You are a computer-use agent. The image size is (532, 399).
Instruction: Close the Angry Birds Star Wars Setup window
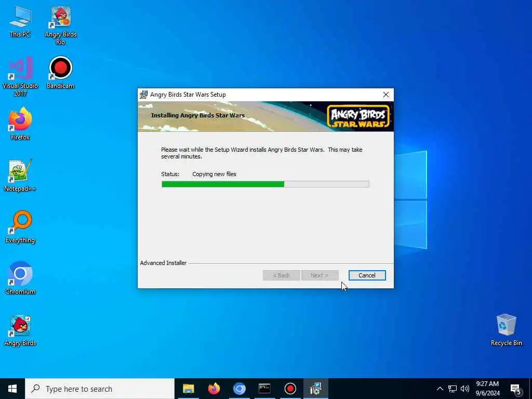pos(386,95)
